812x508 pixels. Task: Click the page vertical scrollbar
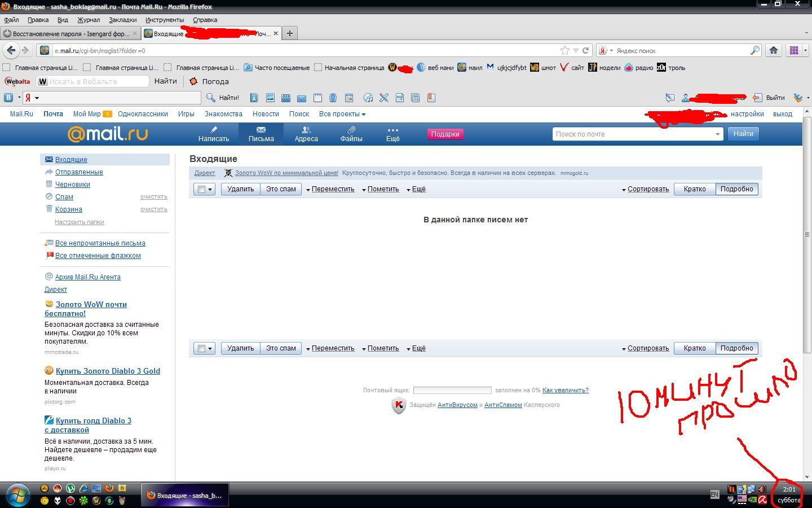point(807,234)
